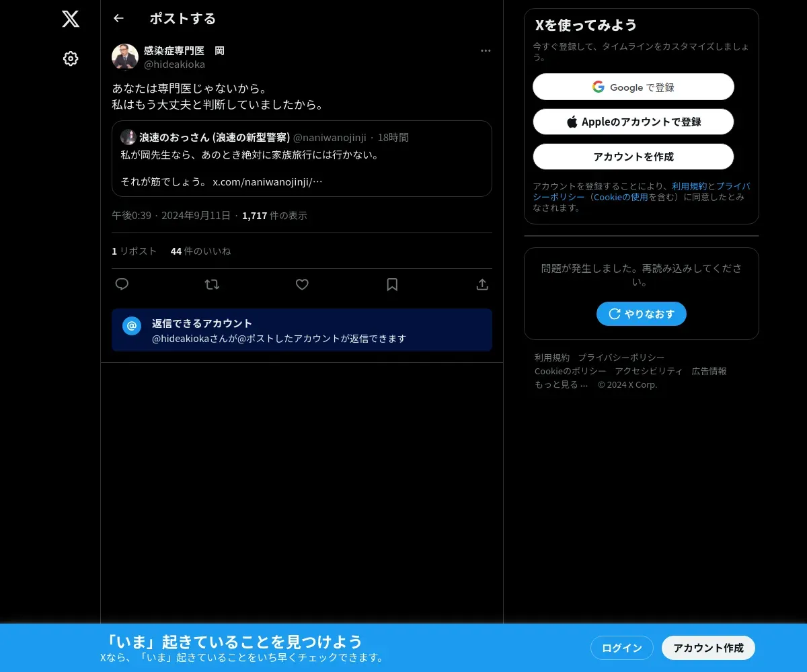Open footer アクセシビリティ link
Viewport: 807px width, 672px height.
coord(648,371)
